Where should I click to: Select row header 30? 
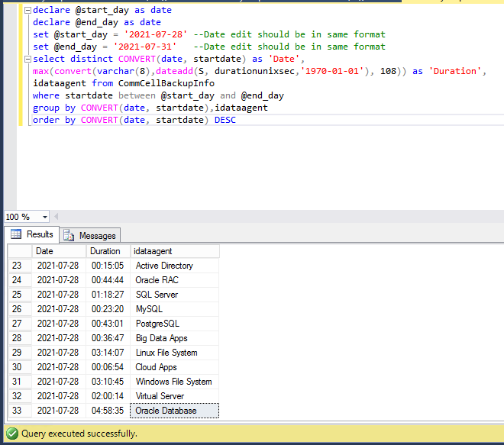(x=20, y=367)
